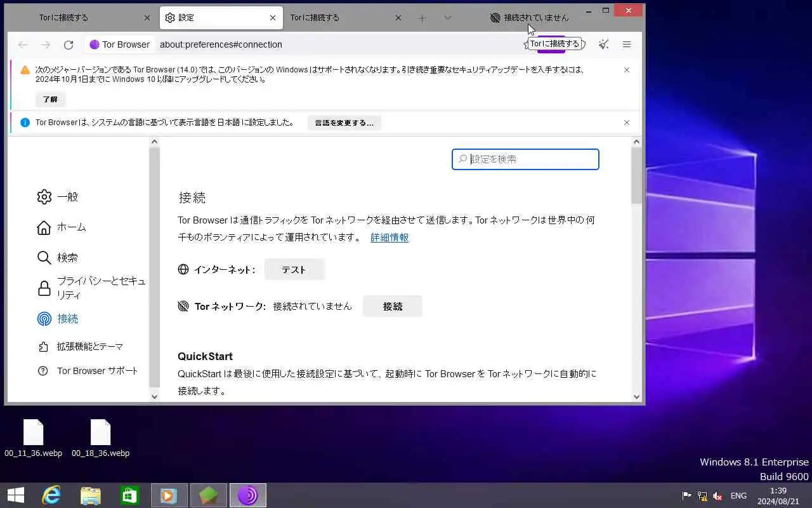Click the network status tray icon

pos(702,496)
